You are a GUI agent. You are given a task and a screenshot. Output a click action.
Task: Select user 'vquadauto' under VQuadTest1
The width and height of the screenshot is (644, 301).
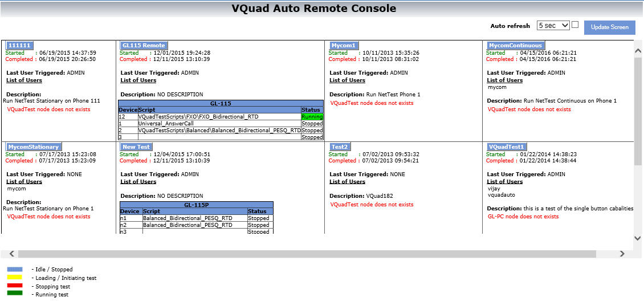coord(501,194)
